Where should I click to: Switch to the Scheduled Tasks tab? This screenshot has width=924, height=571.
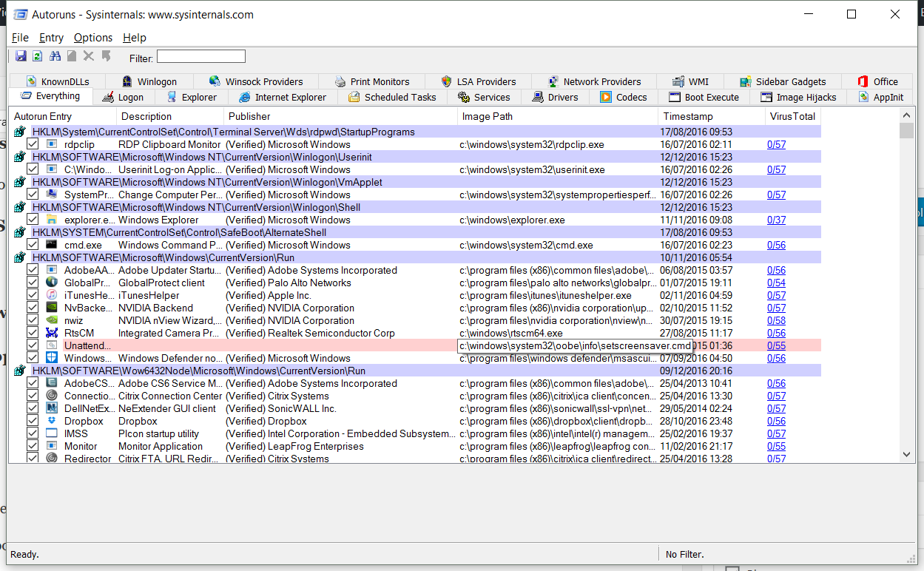[x=392, y=97]
